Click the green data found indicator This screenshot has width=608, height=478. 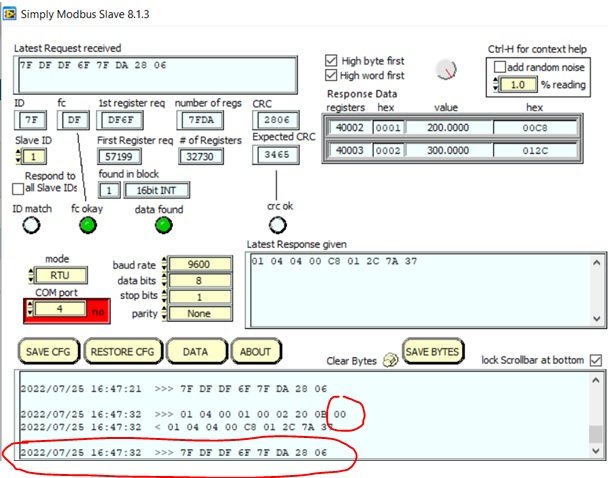(x=164, y=225)
